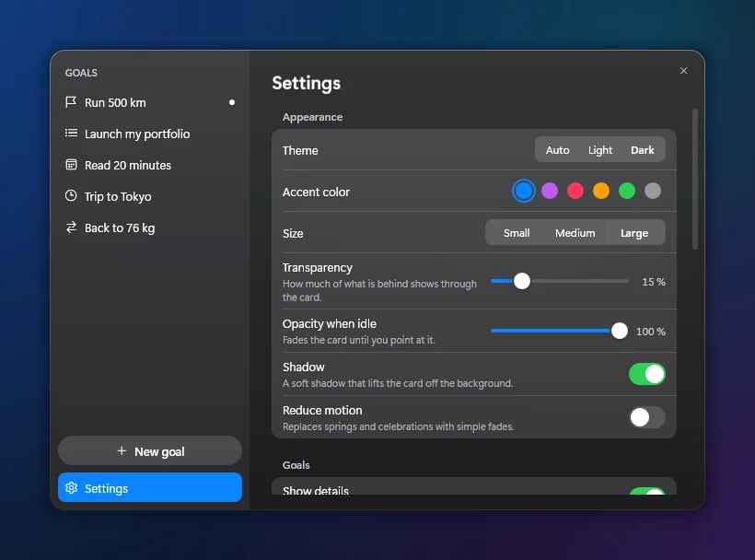Select the gray accent color

[653, 192]
